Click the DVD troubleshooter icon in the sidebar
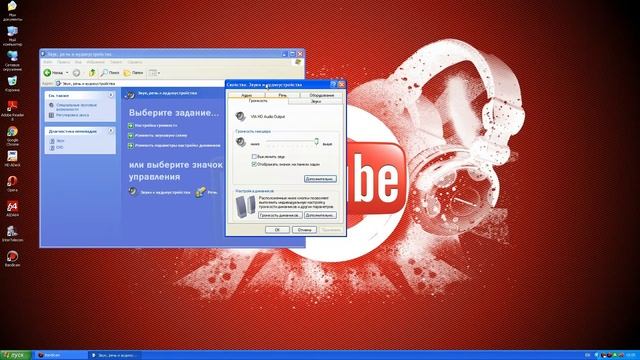The image size is (640, 360). 52,147
